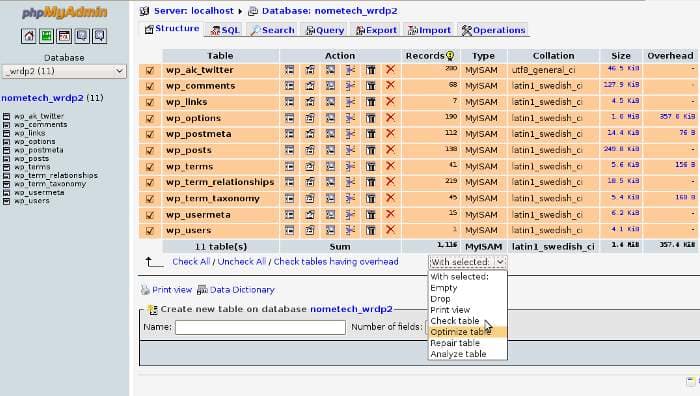This screenshot has height=396, width=700.
Task: Open the Database selector dropdown
Action: 64,71
